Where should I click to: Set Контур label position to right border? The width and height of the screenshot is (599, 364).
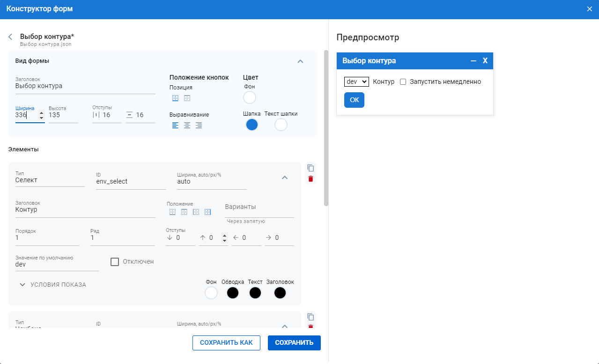(x=207, y=212)
